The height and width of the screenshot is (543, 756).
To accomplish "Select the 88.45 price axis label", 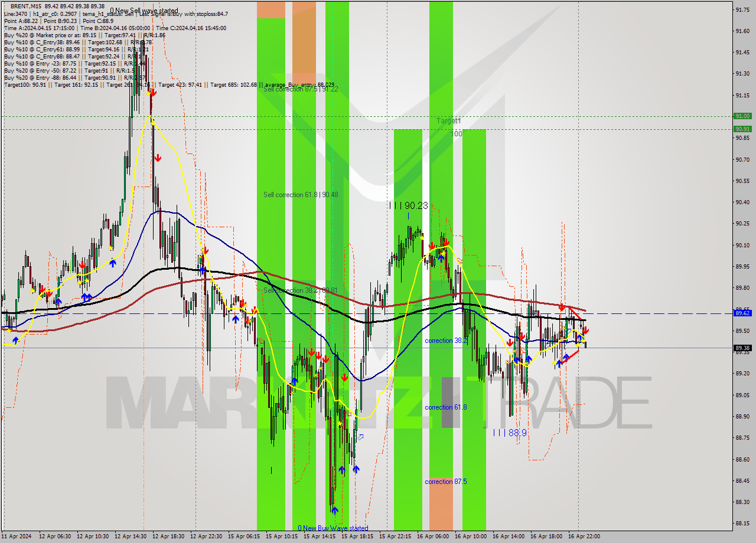I will 742,480.
